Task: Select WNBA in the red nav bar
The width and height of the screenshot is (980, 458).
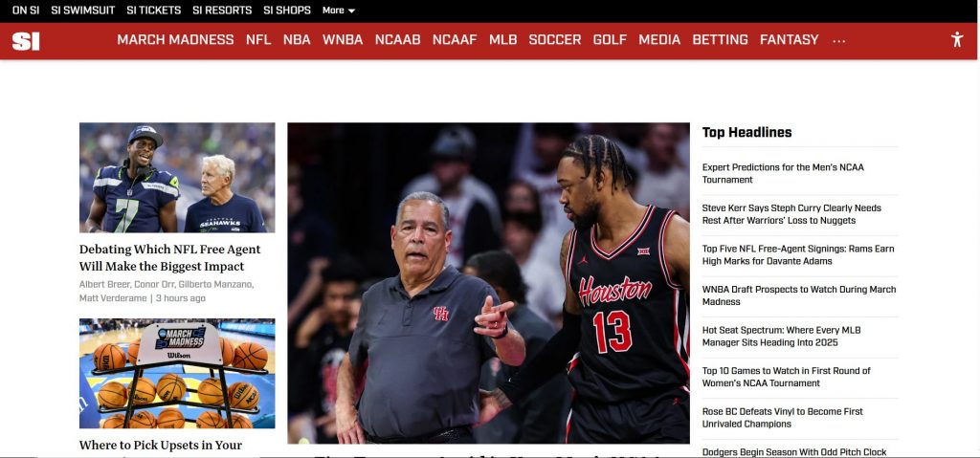Action: (x=343, y=39)
